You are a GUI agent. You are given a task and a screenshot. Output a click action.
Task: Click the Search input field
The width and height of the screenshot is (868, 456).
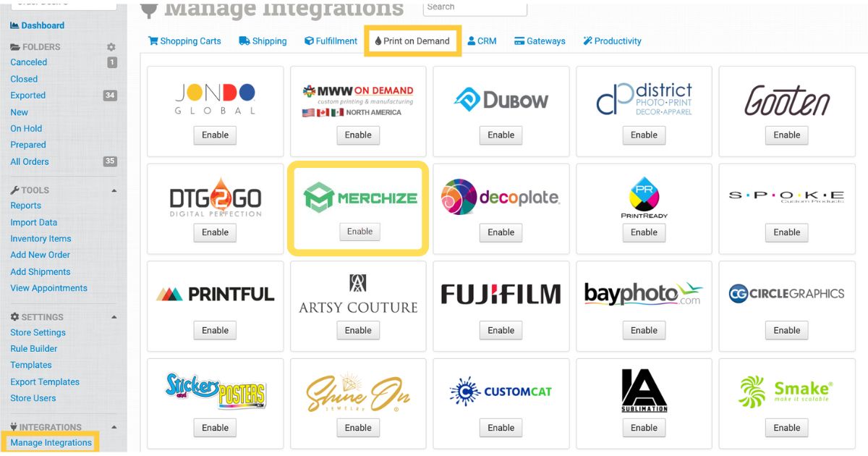tap(474, 8)
